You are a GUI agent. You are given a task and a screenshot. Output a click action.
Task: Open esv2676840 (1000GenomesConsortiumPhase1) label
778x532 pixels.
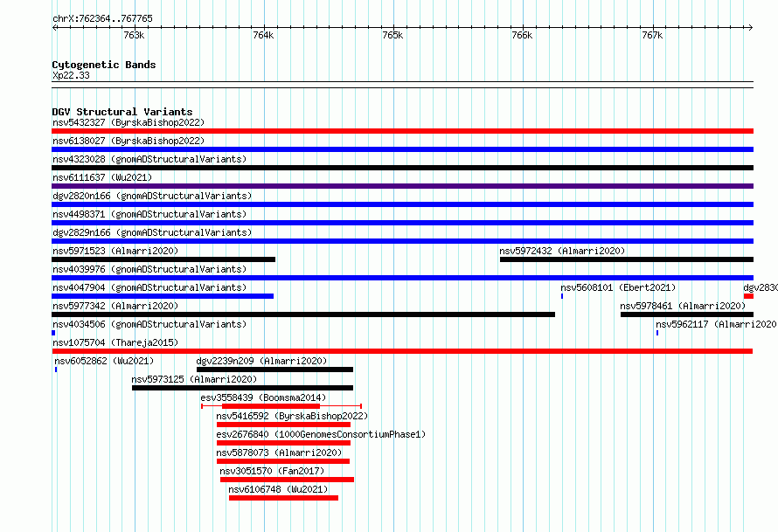321,434
